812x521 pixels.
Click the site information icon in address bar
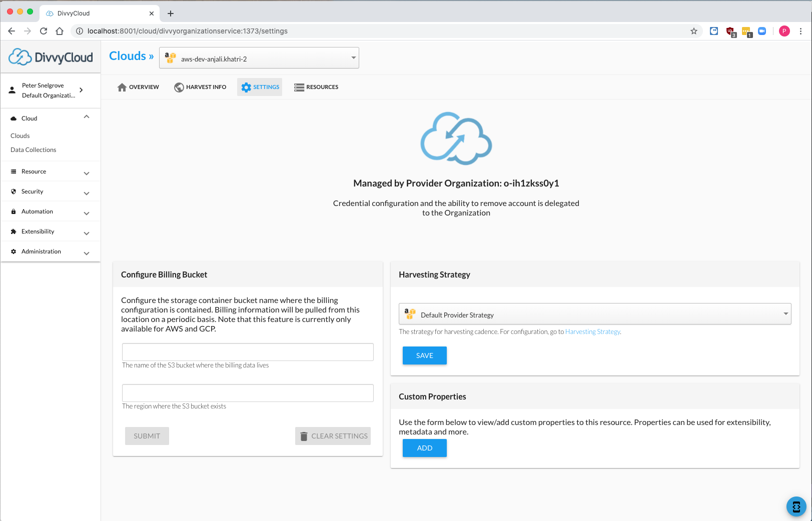pos(79,31)
